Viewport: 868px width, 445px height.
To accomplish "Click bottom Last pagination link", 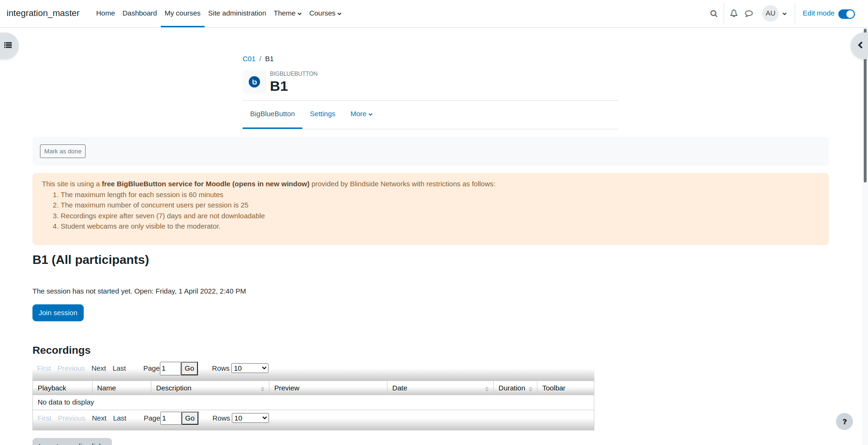I will pos(120,418).
